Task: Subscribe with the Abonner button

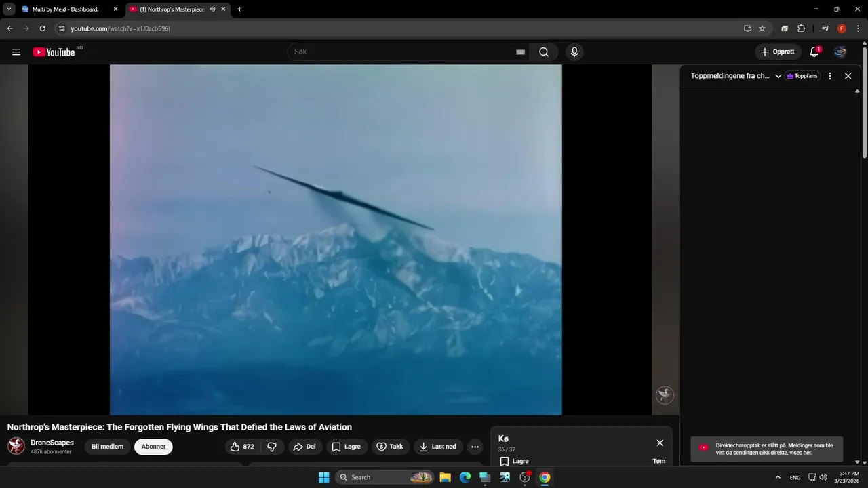Action: (153, 447)
